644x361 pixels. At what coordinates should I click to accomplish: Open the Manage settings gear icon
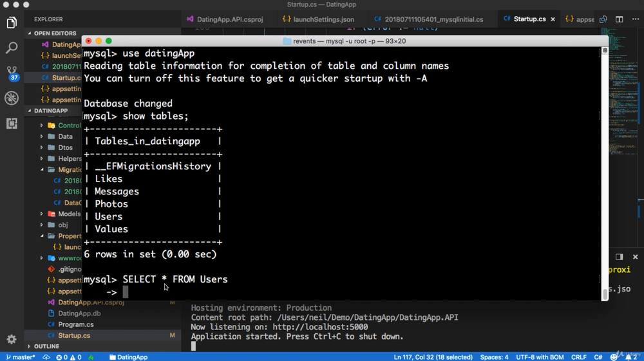pyautogui.click(x=12, y=339)
